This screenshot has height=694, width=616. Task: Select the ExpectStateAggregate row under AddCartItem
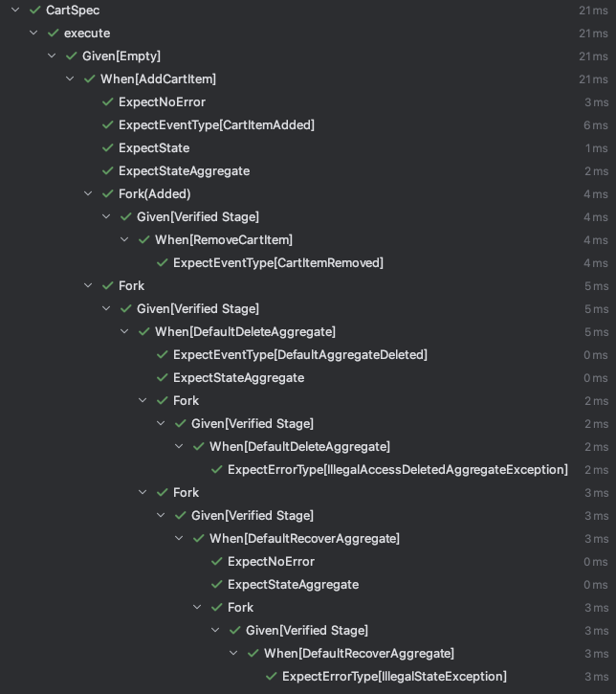[x=308, y=170]
